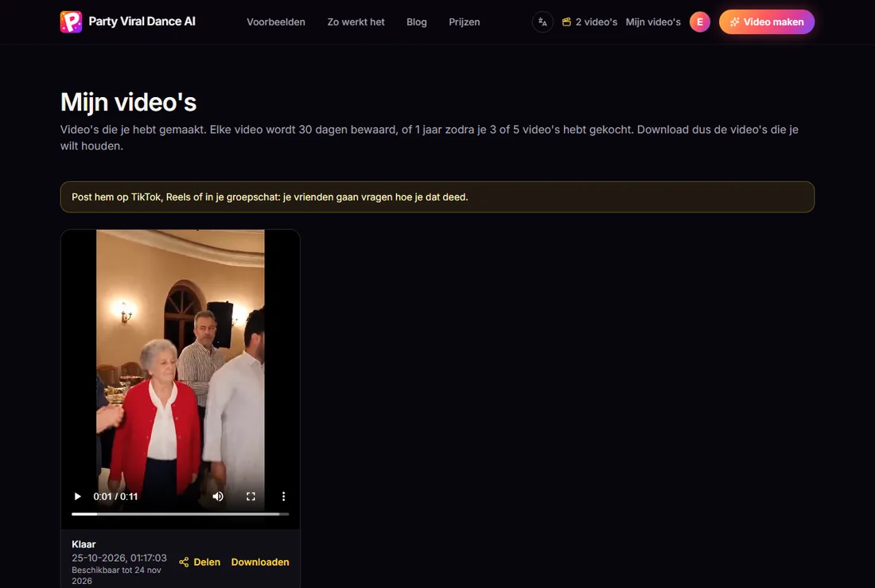The width and height of the screenshot is (875, 588).
Task: Open the language translation icon
Action: [542, 21]
